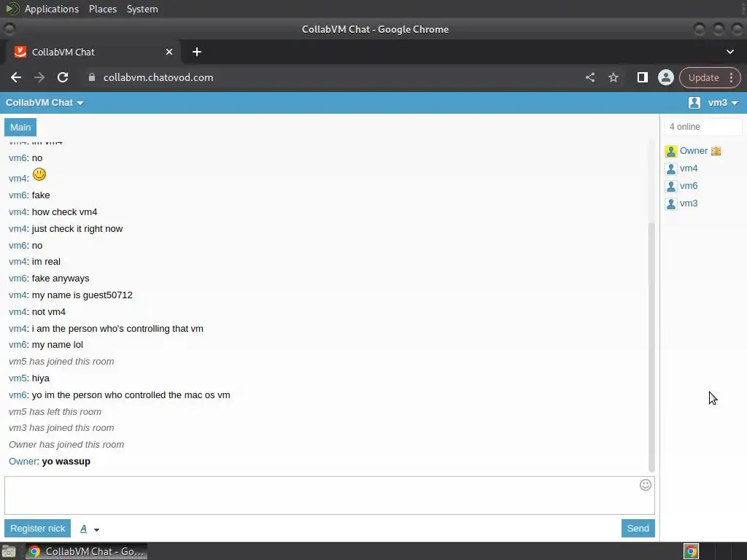Open the System menu
747x560 pixels.
pyautogui.click(x=142, y=9)
